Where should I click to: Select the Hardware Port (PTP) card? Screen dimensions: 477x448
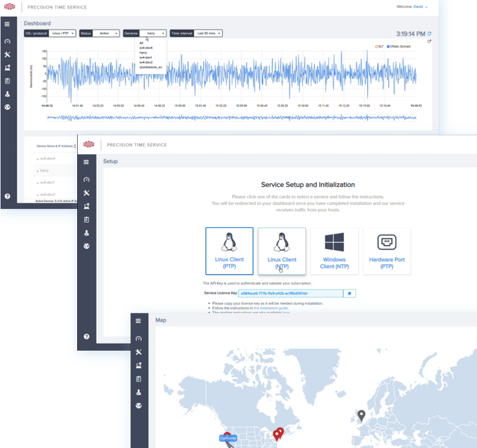coord(386,251)
